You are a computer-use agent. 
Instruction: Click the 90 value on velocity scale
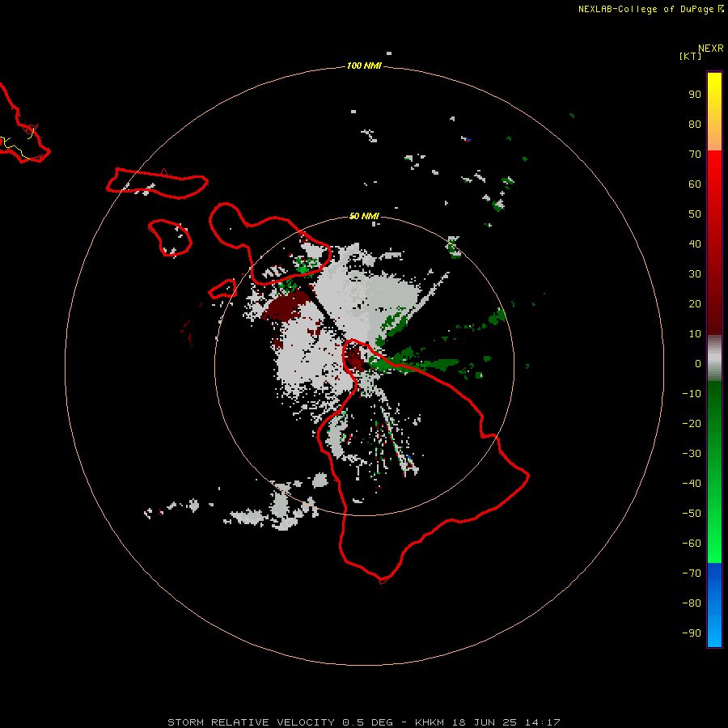[695, 95]
